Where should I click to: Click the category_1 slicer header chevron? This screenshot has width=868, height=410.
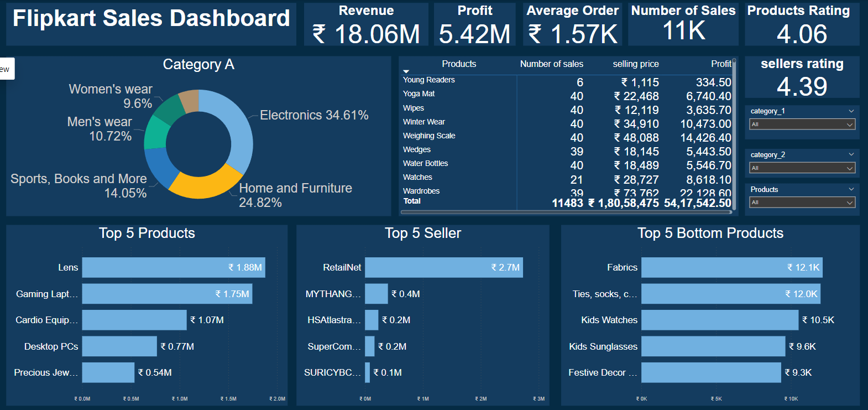point(851,111)
